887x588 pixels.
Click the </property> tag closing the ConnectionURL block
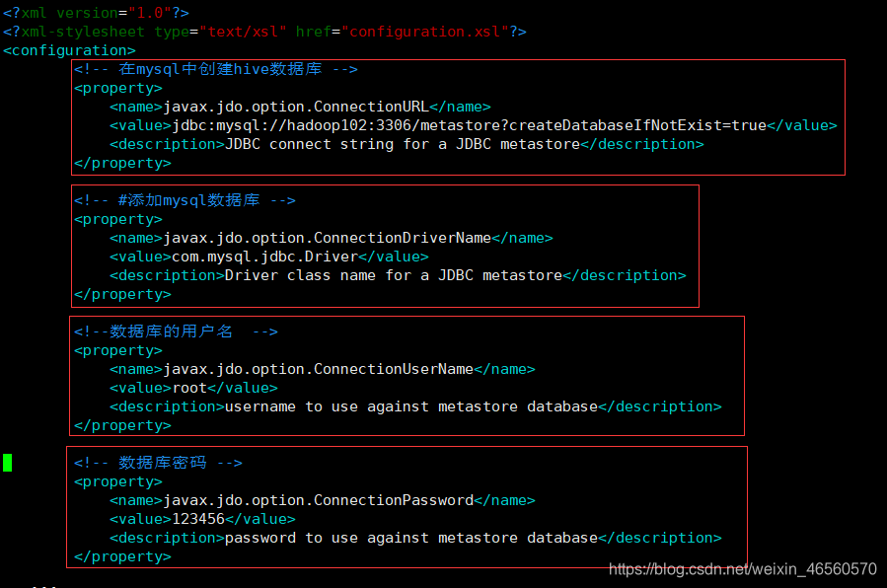[x=122, y=163]
